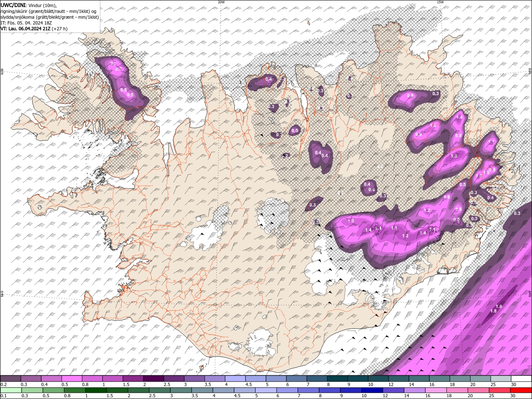Screen dimensions: 532x399
Task: Click the valid time 'VT: Lau. 06.04.2024 21Z'
Action: tap(25, 29)
